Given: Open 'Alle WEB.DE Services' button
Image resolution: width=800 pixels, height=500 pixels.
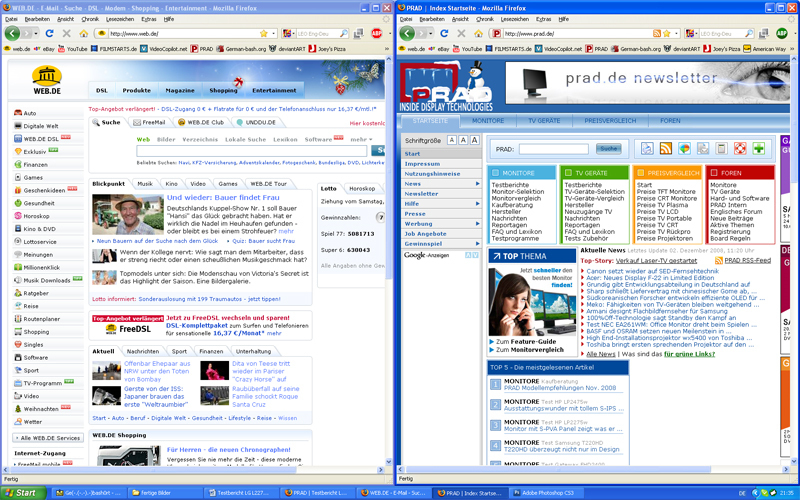Looking at the screenshot, I should point(47,438).
